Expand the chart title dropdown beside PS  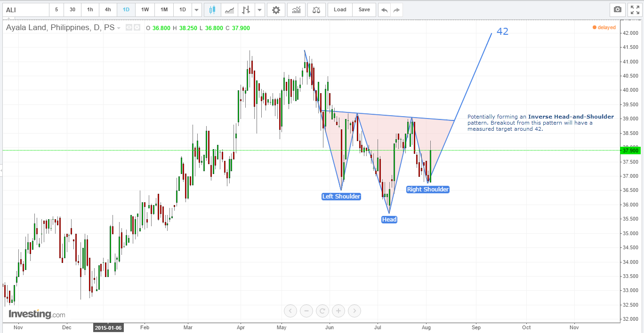pos(119,28)
